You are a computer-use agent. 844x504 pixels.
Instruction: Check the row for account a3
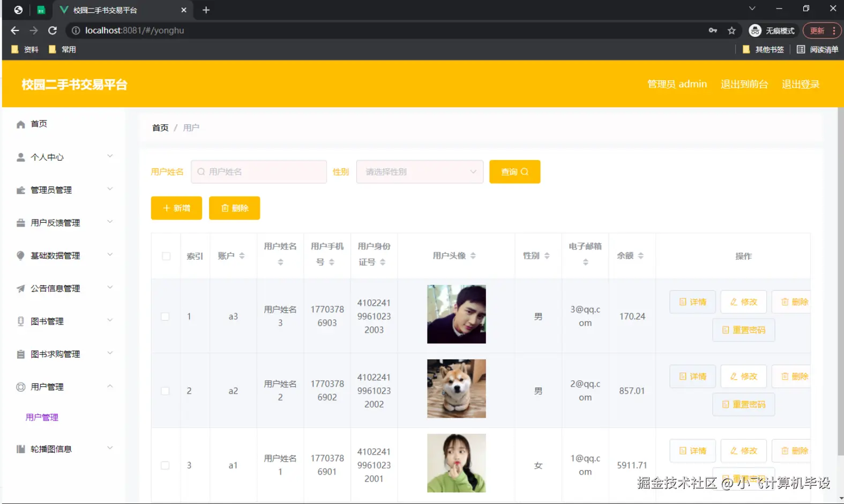tap(166, 317)
